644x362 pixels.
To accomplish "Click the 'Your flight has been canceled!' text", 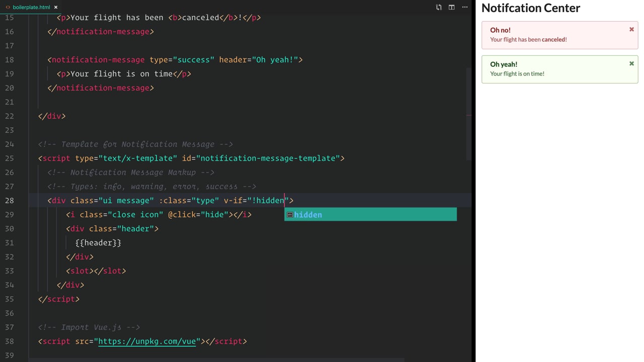I will (528, 39).
